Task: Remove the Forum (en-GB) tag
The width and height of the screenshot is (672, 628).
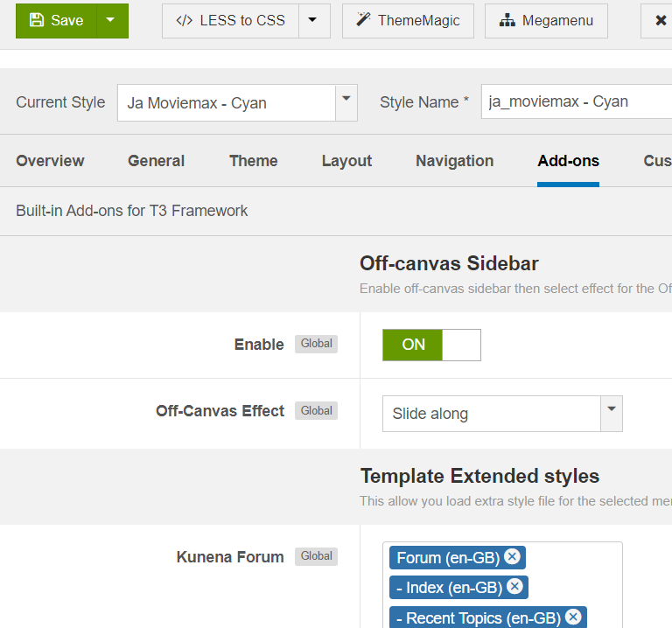Action: click(x=512, y=557)
